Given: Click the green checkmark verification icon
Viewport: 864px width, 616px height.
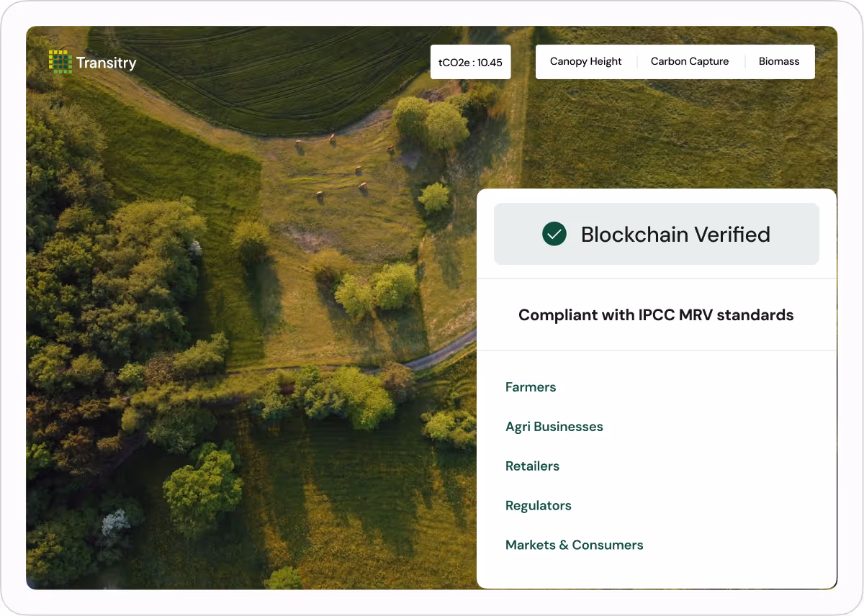Looking at the screenshot, I should [553, 233].
